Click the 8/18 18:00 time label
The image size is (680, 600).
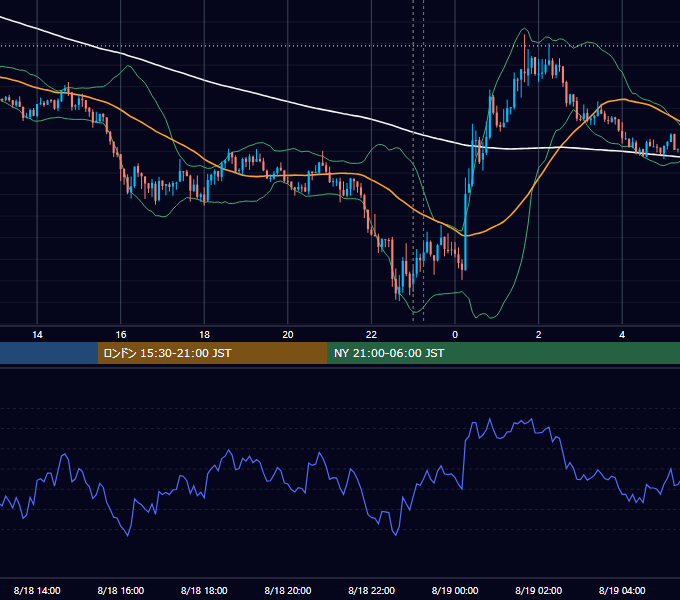click(x=204, y=590)
